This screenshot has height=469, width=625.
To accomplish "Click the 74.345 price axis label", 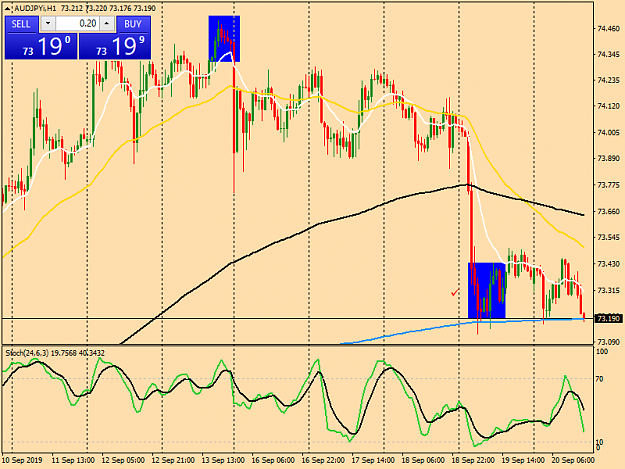I will click(x=609, y=54).
